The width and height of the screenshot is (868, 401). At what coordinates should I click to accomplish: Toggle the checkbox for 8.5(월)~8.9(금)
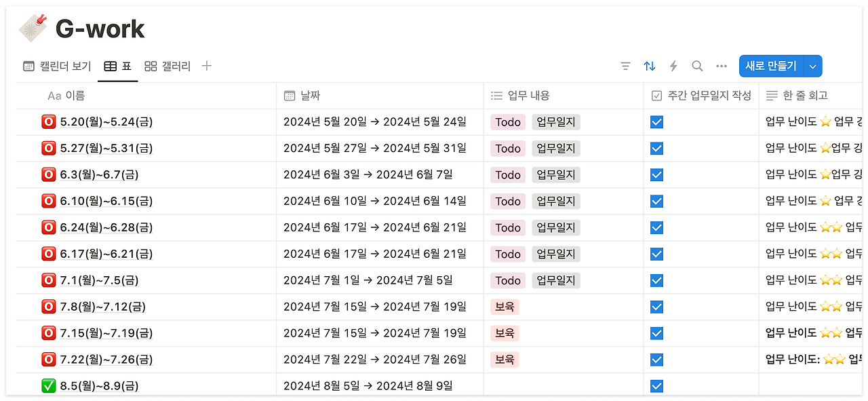tap(656, 385)
